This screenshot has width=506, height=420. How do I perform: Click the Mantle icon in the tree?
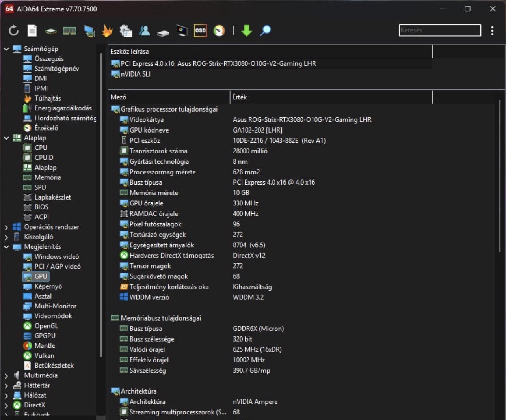click(27, 345)
